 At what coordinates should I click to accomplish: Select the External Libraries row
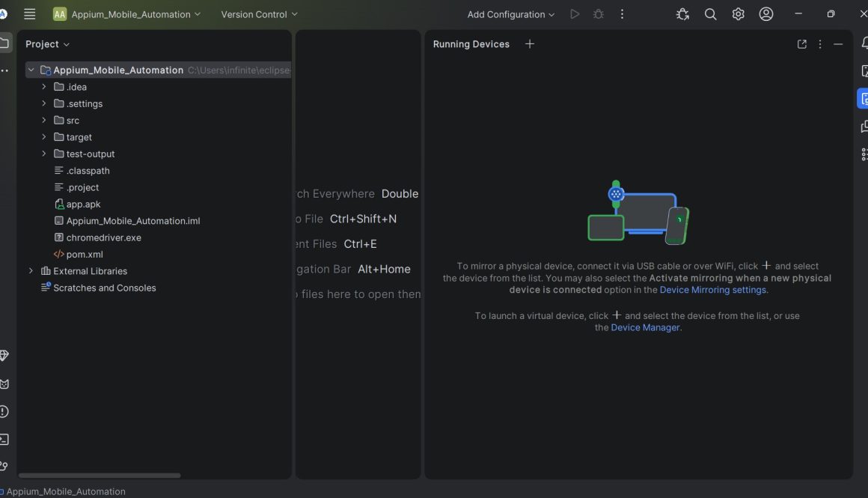[x=159, y=271]
